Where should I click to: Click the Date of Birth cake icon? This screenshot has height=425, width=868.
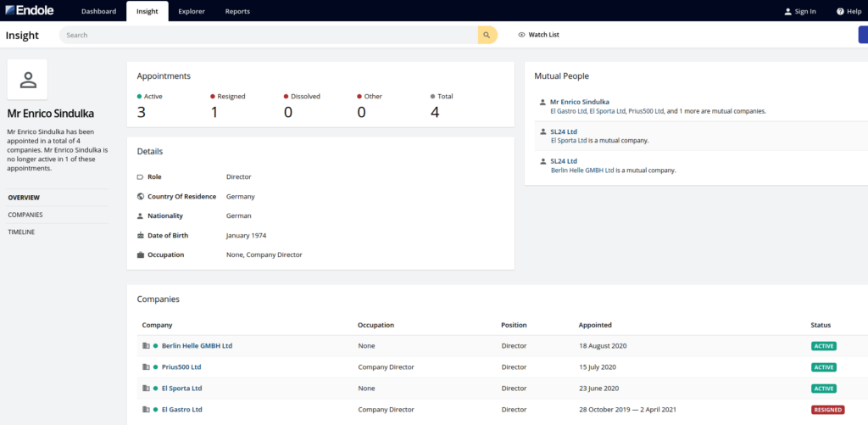click(x=140, y=236)
